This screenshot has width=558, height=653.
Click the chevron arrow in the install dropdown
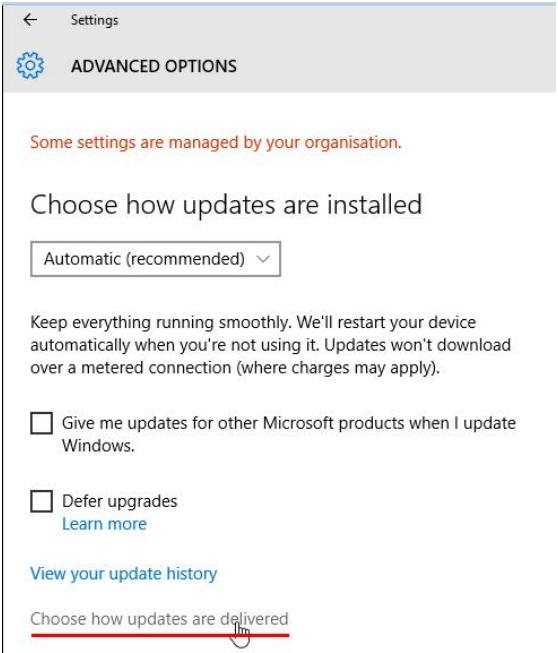(x=263, y=259)
